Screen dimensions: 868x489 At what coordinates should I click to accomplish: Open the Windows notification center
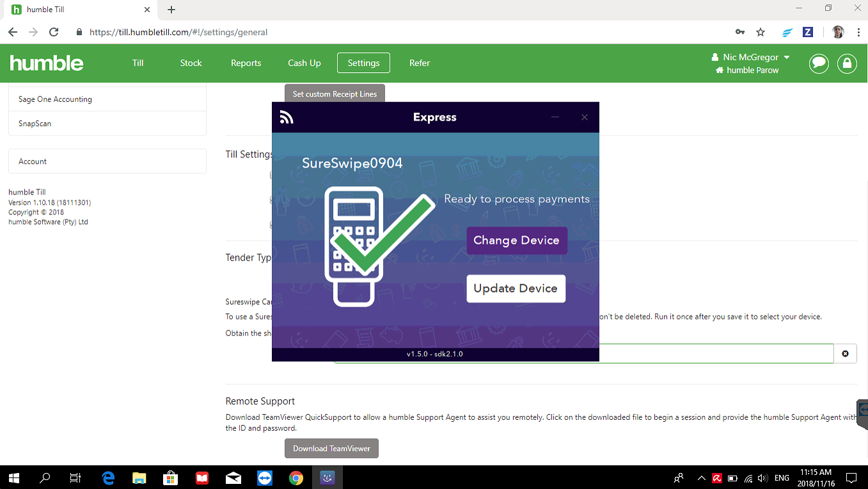coord(851,477)
